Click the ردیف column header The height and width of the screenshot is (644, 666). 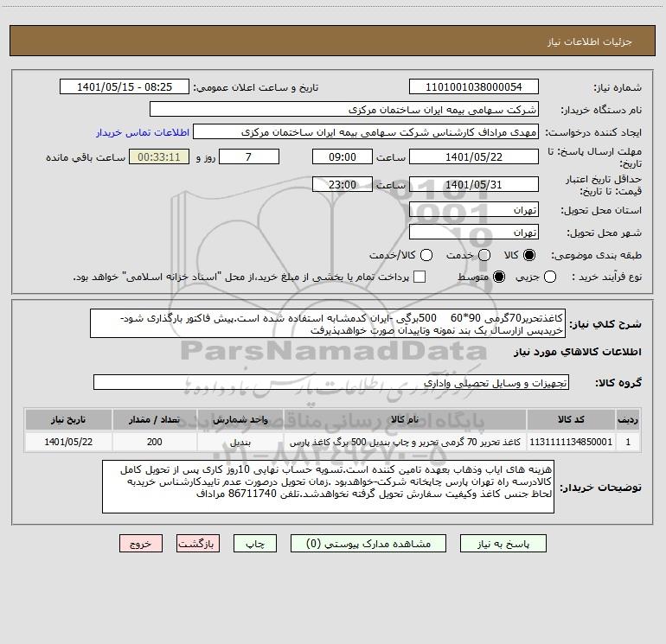coord(628,419)
